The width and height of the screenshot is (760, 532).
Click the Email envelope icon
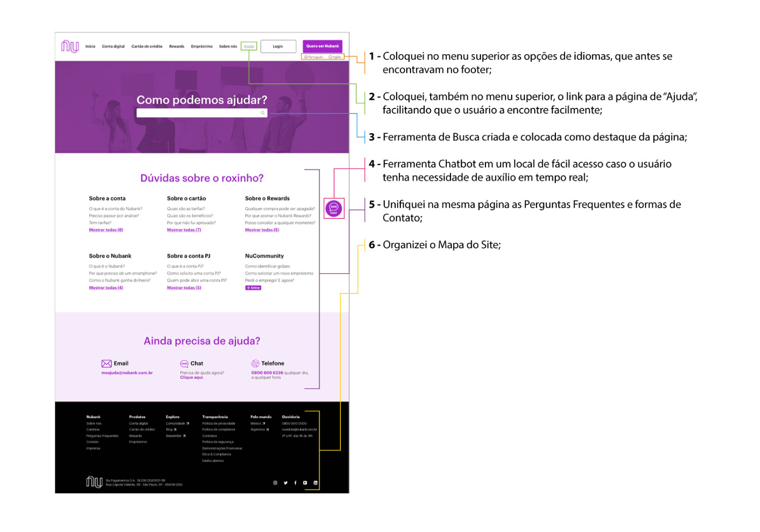pyautogui.click(x=106, y=364)
